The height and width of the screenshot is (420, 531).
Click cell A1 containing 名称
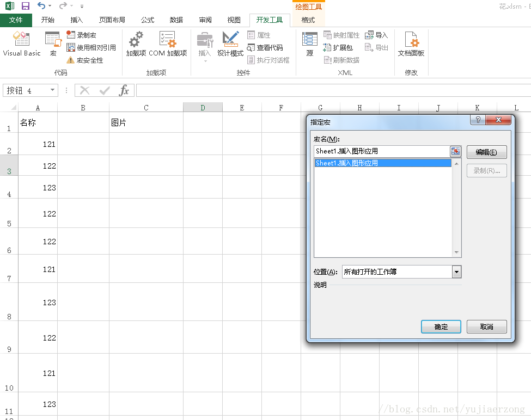[x=38, y=122]
